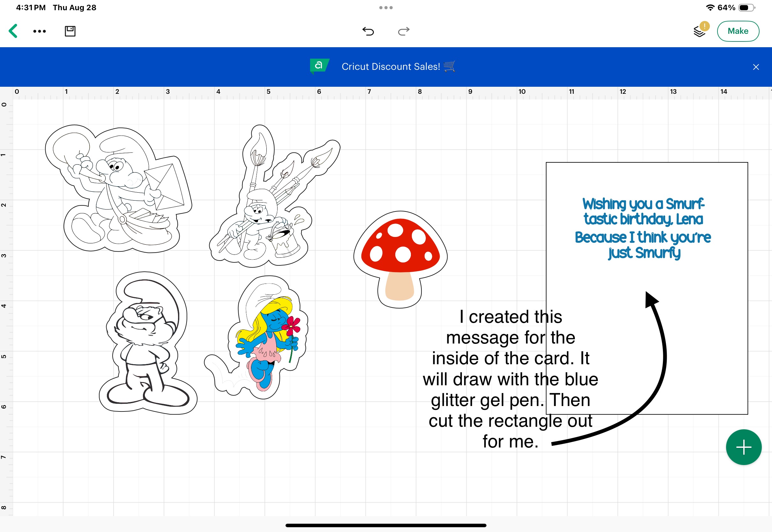Tap the three dots multitasking control at top
The width and height of the screenshot is (772, 532).
tap(386, 7)
